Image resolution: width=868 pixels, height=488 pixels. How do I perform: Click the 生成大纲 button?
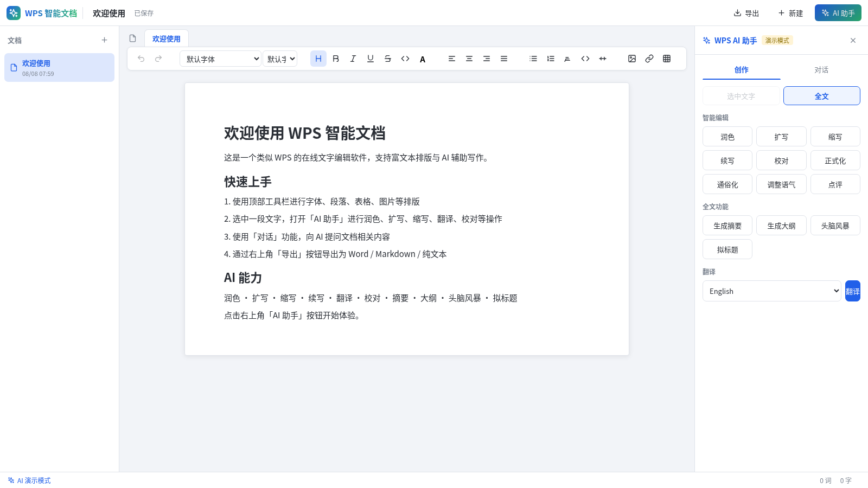pos(781,226)
